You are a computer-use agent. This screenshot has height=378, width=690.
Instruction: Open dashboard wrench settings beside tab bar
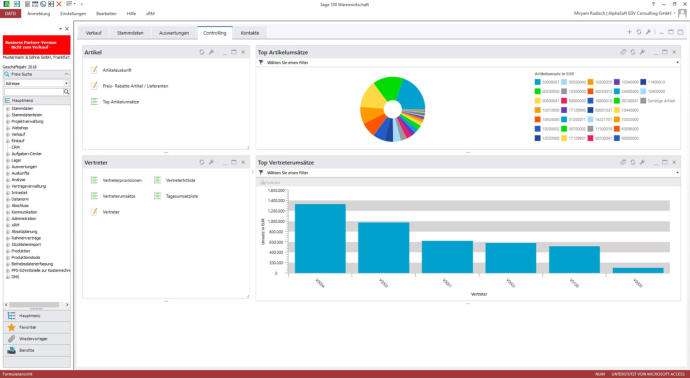click(648, 32)
